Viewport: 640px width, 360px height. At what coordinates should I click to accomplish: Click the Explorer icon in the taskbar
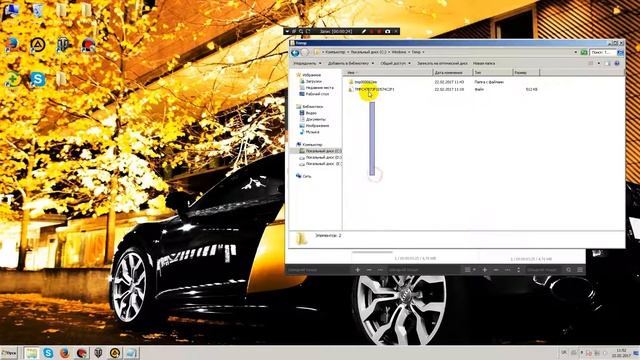(31, 353)
